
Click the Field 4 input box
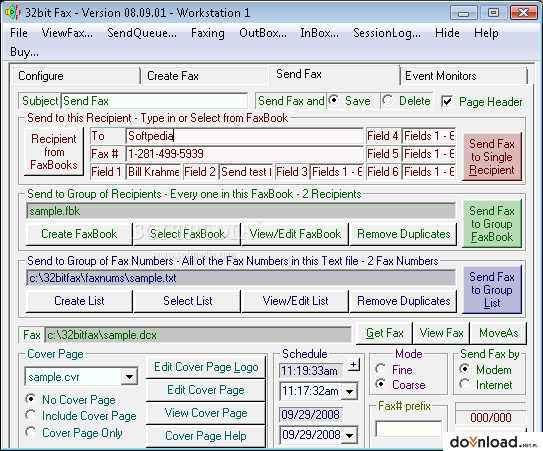[429, 136]
